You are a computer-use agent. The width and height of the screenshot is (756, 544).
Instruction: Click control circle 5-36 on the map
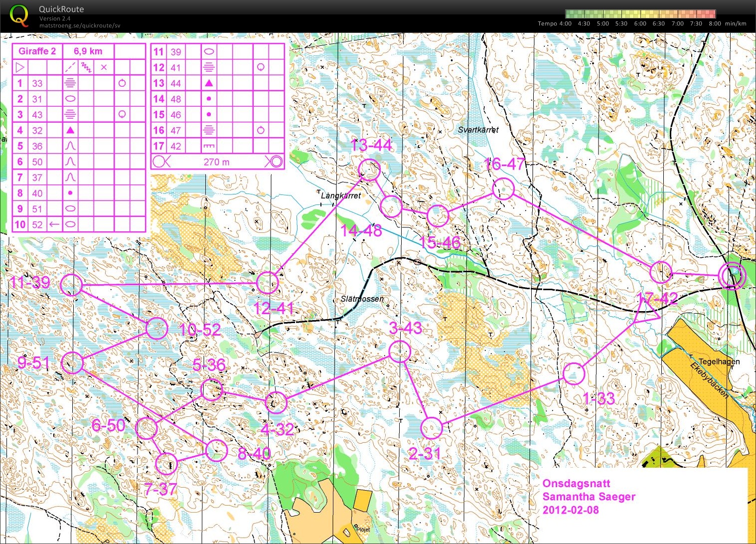click(212, 389)
